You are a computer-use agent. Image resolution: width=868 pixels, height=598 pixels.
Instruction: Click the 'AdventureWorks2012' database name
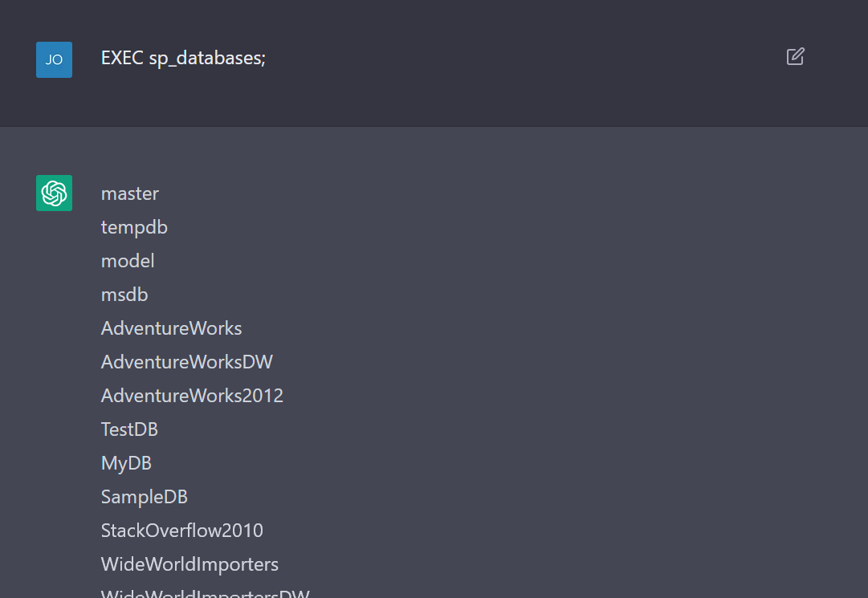pos(192,396)
